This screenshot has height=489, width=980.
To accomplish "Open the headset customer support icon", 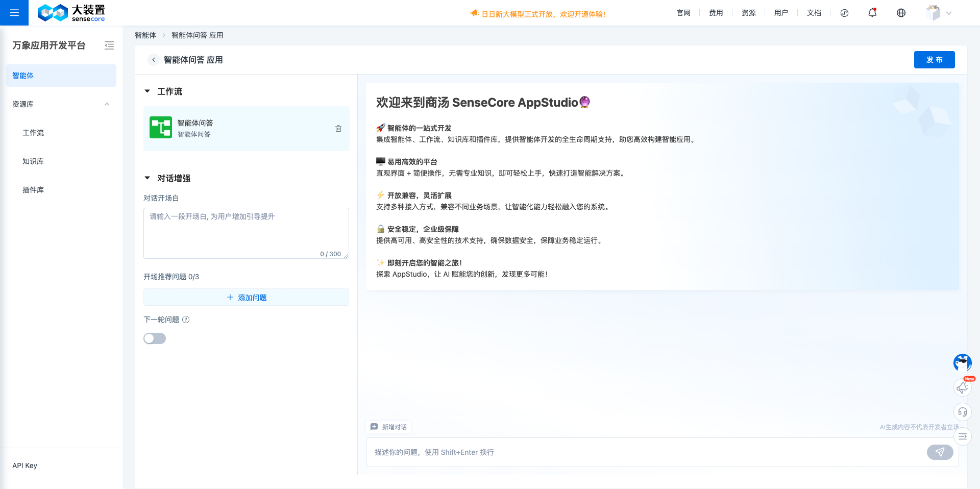I will coord(963,412).
